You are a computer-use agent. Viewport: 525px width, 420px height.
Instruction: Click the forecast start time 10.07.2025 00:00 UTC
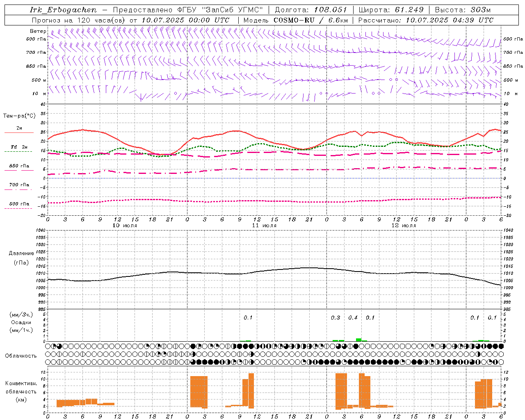(185, 20)
